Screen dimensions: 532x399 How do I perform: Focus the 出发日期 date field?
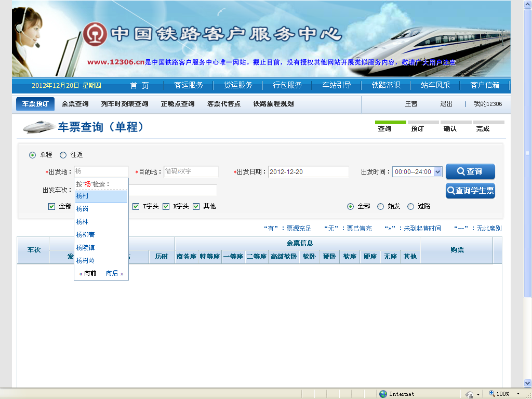309,171
